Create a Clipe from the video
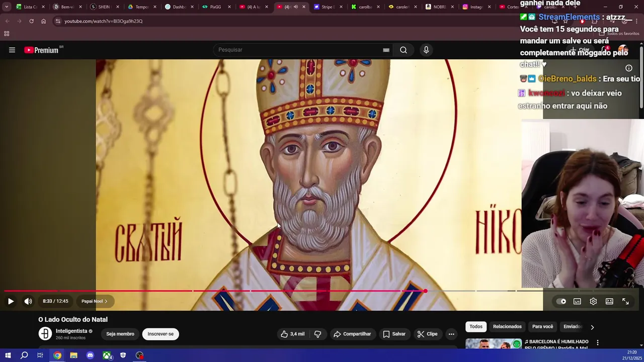 pyautogui.click(x=427, y=334)
